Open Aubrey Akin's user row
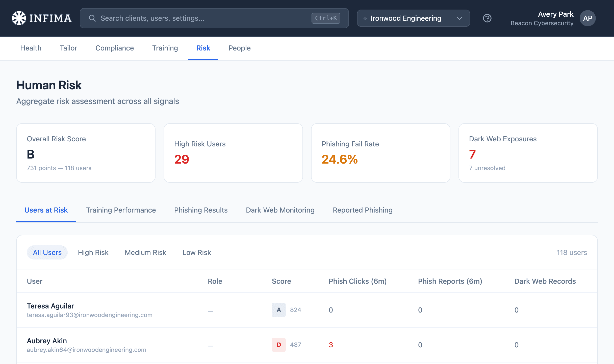 pos(307,345)
